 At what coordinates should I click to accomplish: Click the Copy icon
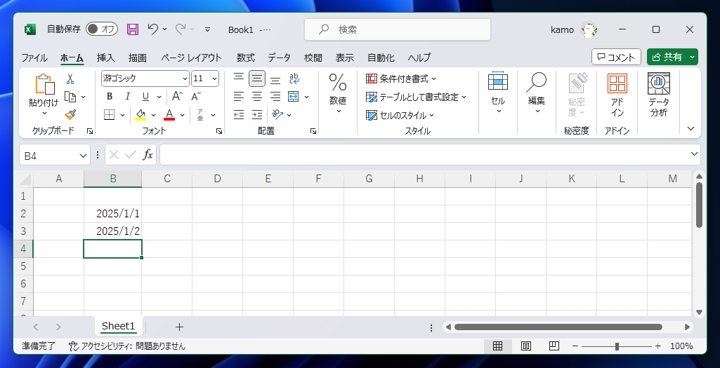[x=70, y=96]
